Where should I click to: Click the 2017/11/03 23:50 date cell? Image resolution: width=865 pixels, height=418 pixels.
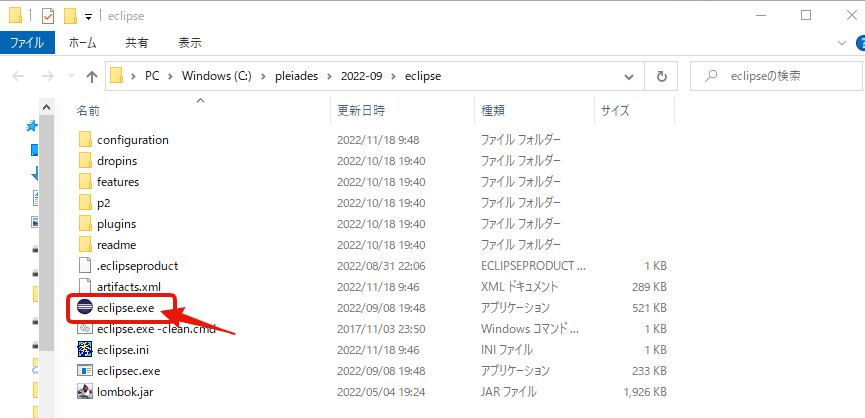coord(381,328)
